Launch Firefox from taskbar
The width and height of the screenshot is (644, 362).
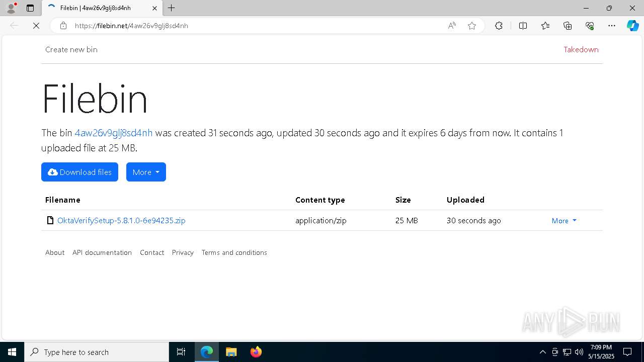click(256, 352)
